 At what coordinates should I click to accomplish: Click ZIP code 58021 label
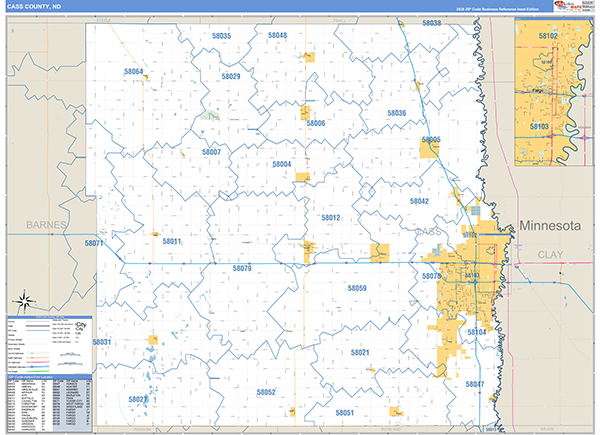click(361, 352)
